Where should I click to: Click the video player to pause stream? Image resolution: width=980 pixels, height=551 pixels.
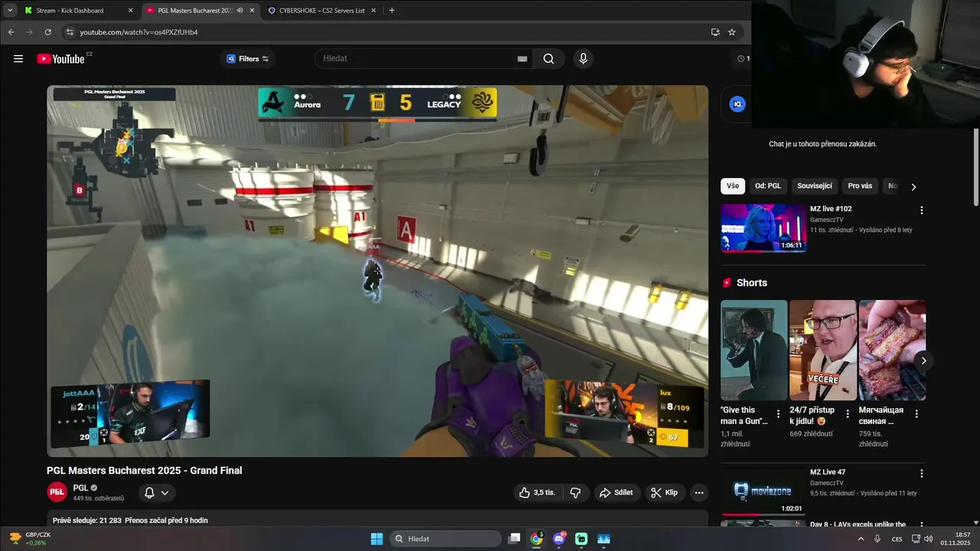[377, 271]
